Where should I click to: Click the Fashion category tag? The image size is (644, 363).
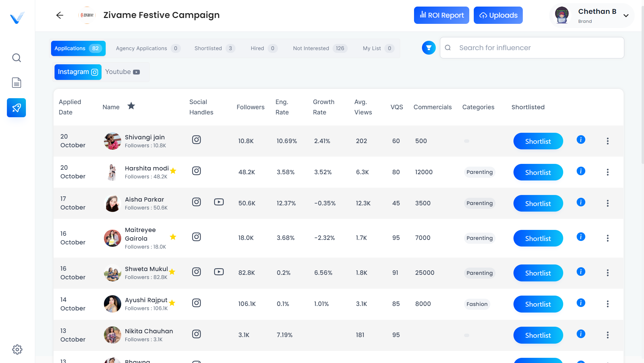[477, 304]
